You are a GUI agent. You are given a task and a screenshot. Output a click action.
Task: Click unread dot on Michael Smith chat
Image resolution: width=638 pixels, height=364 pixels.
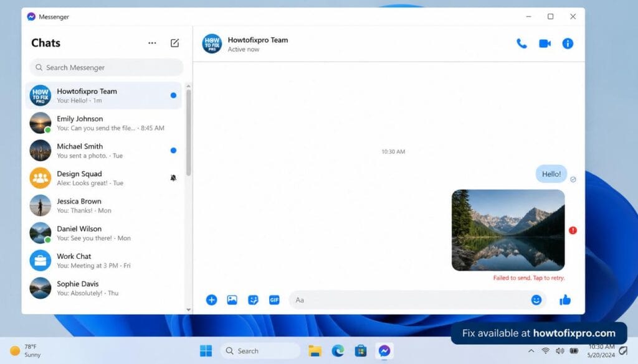[x=173, y=151]
